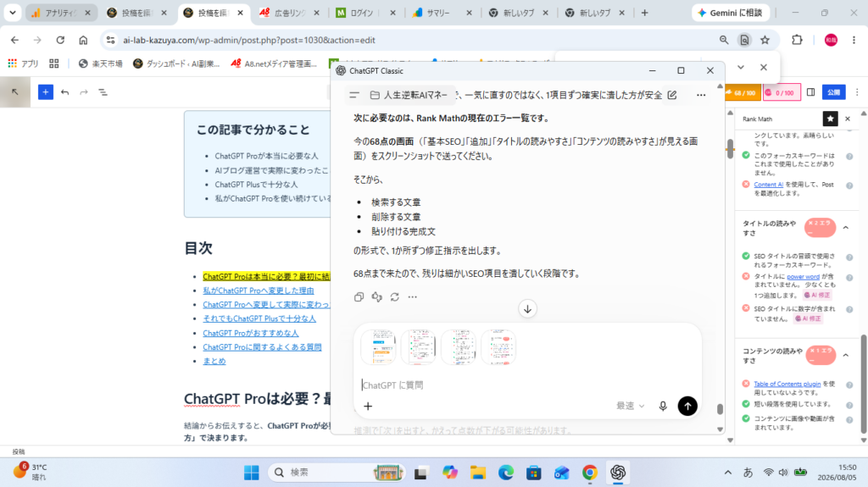The width and height of the screenshot is (868, 487).
Task: Close the Rank Math sidebar panel
Action: [x=848, y=119]
